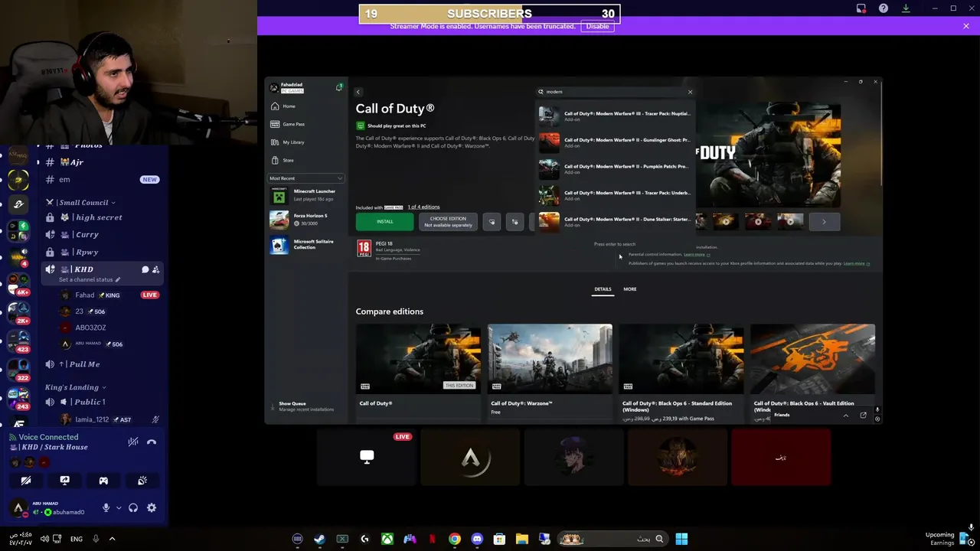
Task: Click invite icon on KHD voice channel
Action: coord(155,269)
